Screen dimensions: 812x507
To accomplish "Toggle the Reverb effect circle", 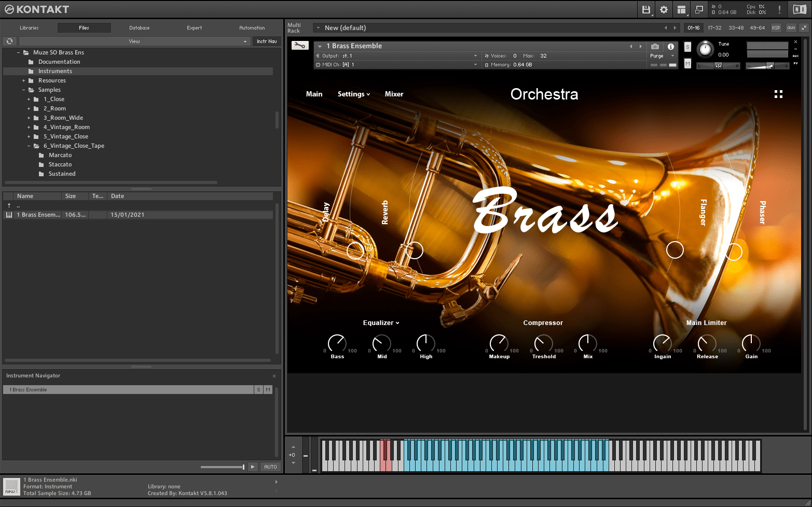I will pos(414,250).
